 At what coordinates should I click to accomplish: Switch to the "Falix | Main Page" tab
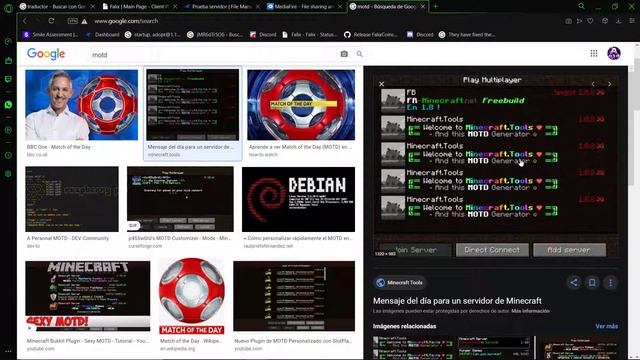(139, 7)
